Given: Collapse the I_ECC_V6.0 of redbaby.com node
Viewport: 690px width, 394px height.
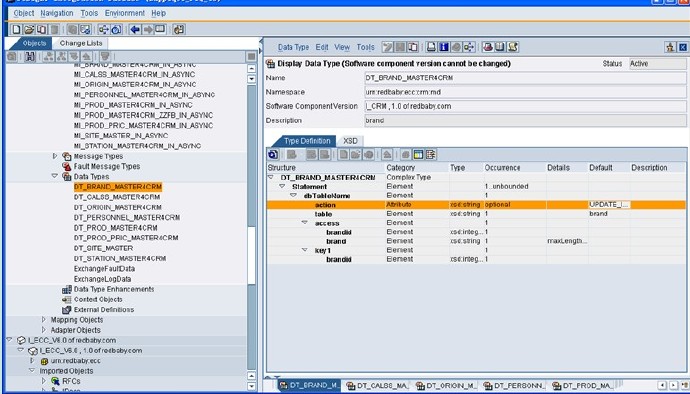Looking at the screenshot, I should (x=9, y=339).
